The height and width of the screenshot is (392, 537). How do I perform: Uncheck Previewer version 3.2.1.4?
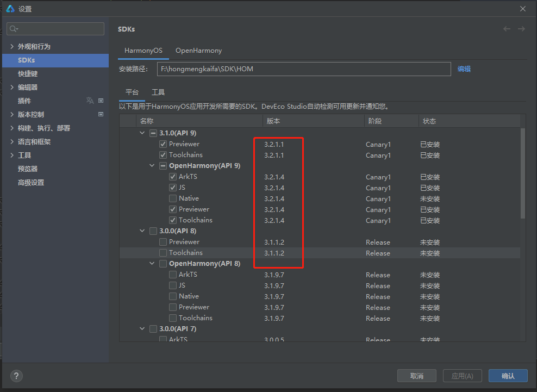point(173,209)
